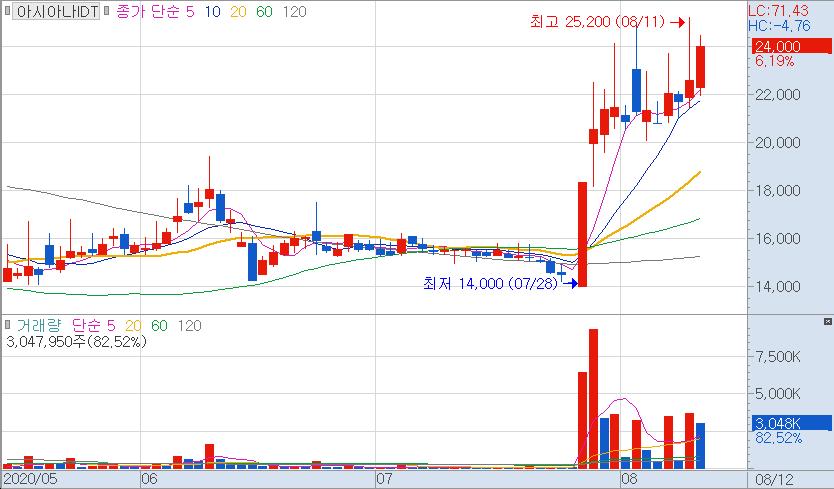Click the current price tag 24,000
The width and height of the screenshot is (834, 489).
[x=791, y=46]
